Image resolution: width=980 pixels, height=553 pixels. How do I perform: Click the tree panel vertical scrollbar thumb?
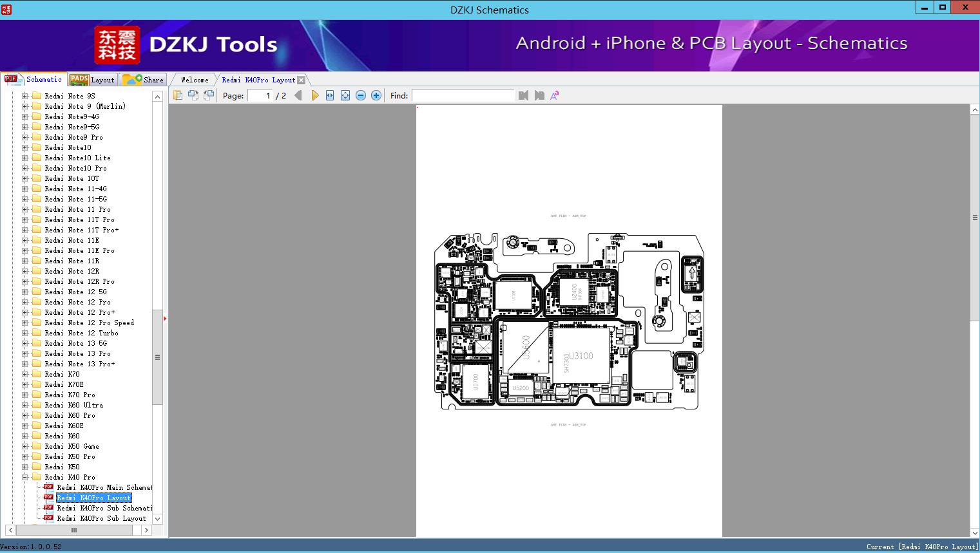pyautogui.click(x=157, y=357)
